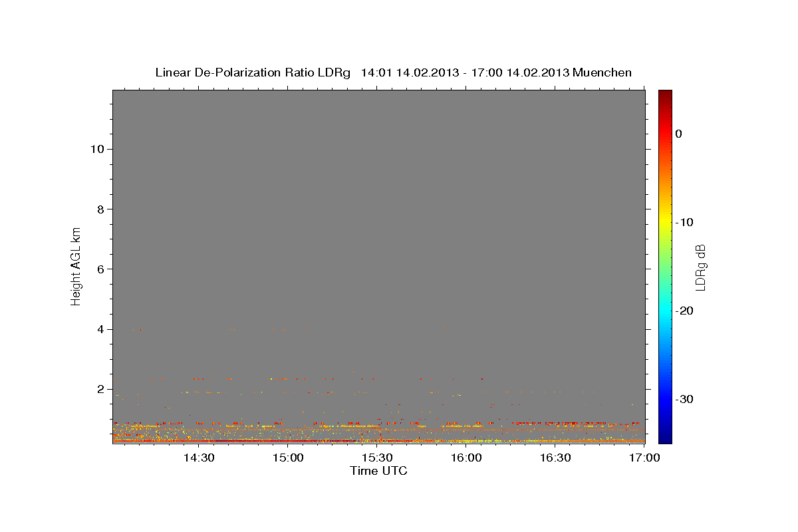Viewport: 798px width, 532px height.
Task: Click the 'Muenchen' station name in the title
Action: point(602,72)
